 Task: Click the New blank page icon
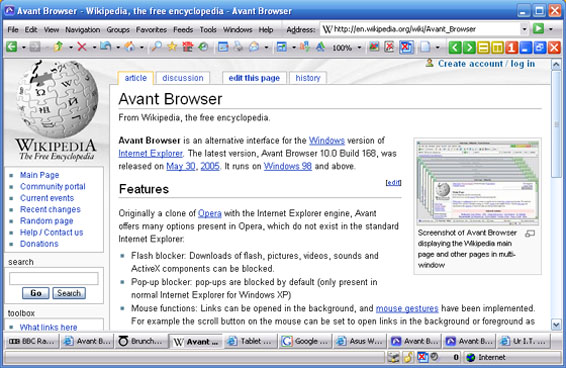(425, 47)
